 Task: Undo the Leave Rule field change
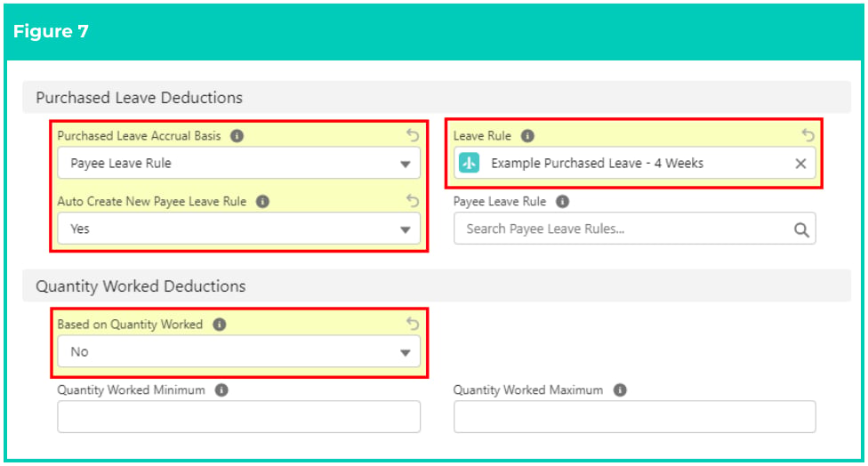(x=808, y=134)
